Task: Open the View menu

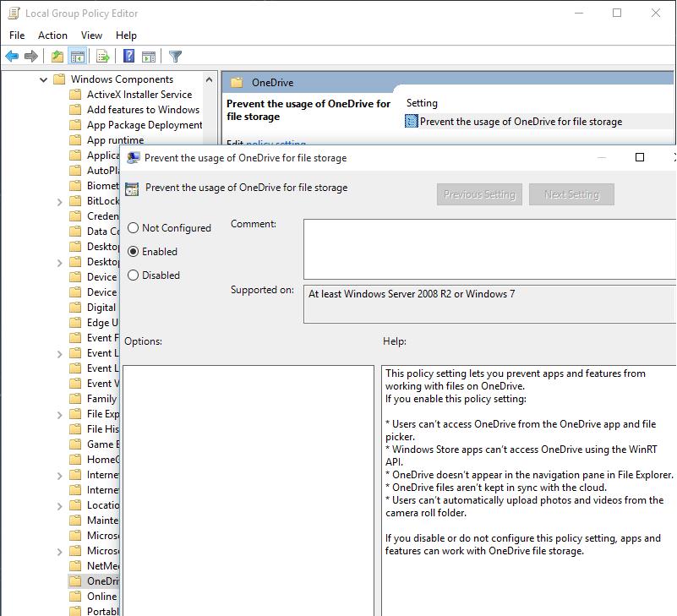Action: click(x=91, y=35)
